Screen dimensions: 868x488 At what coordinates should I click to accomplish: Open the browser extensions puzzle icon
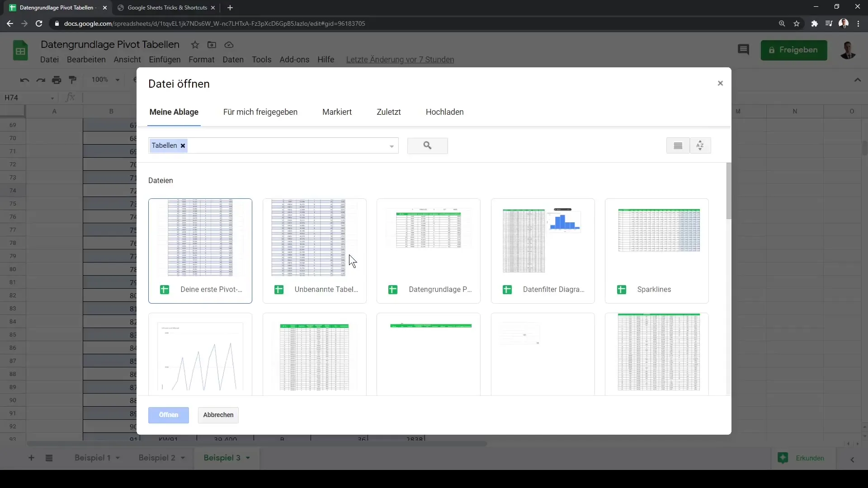point(814,23)
